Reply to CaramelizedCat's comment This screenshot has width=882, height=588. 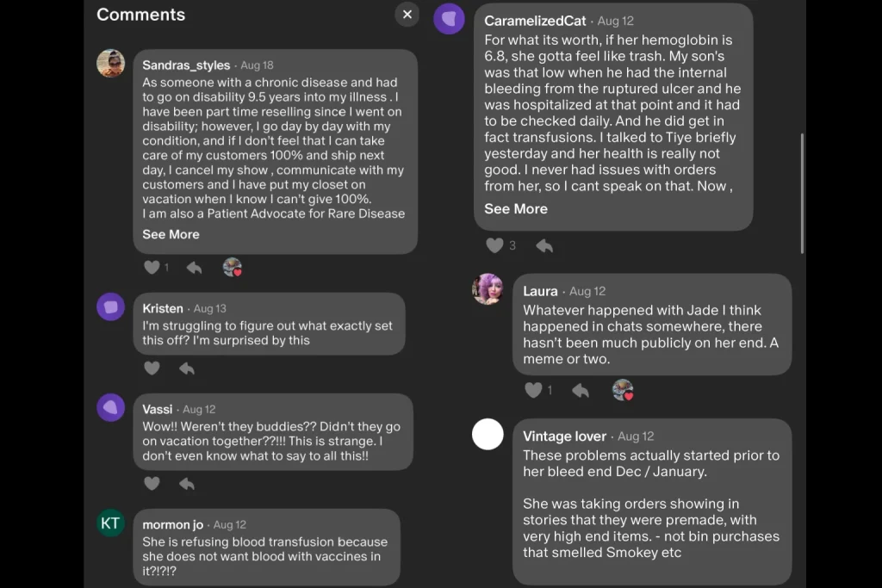point(544,245)
